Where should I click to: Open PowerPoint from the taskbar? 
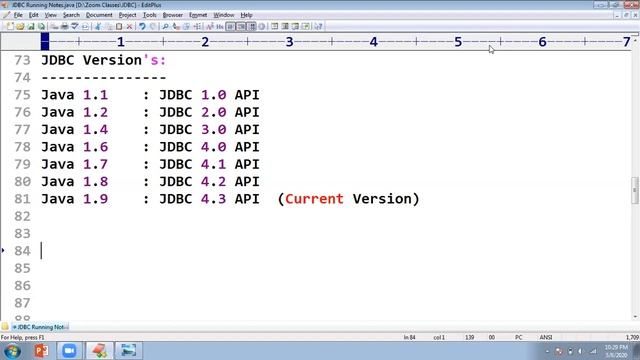click(x=41, y=351)
